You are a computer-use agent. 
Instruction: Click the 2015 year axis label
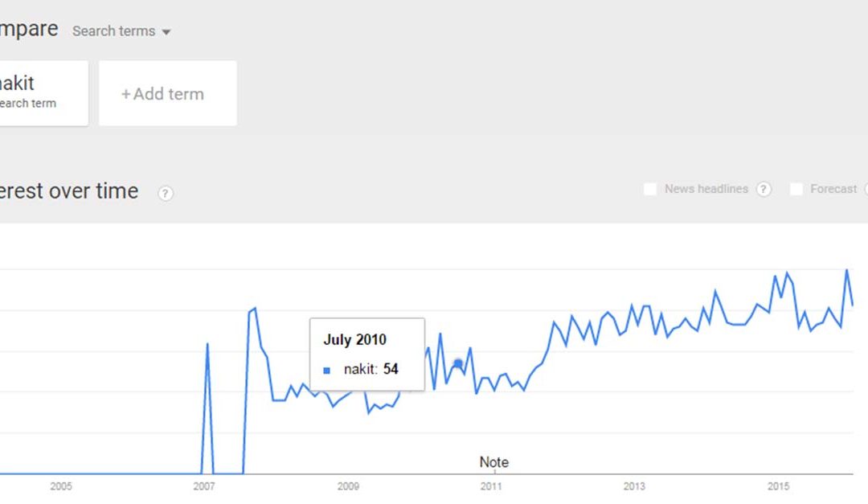tap(778, 486)
